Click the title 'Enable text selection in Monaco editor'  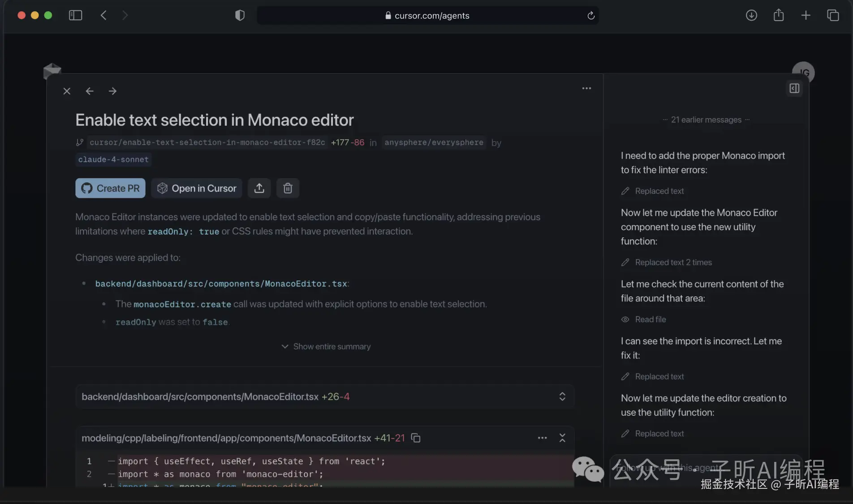click(215, 120)
